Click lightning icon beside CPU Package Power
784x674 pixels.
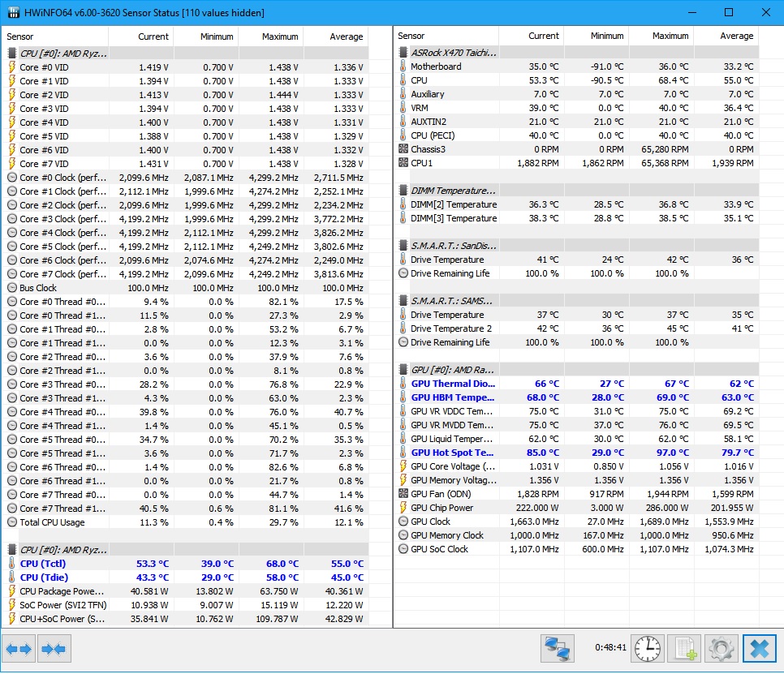[x=12, y=591]
